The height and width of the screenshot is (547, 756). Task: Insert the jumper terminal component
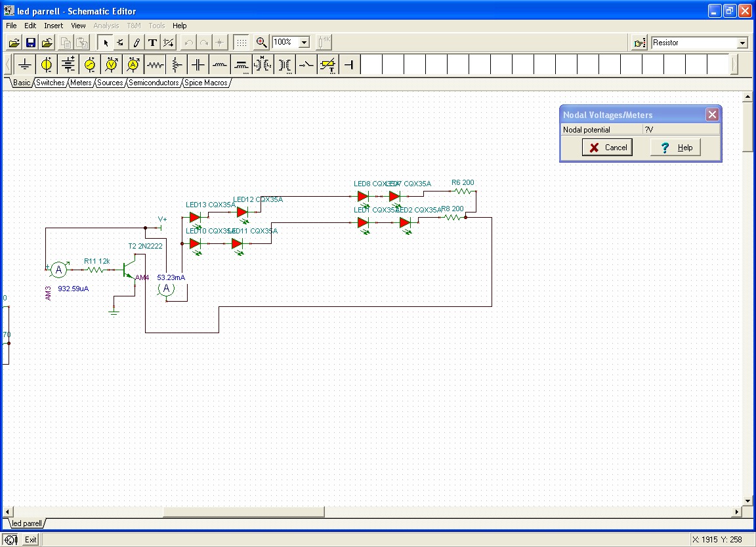coord(350,64)
